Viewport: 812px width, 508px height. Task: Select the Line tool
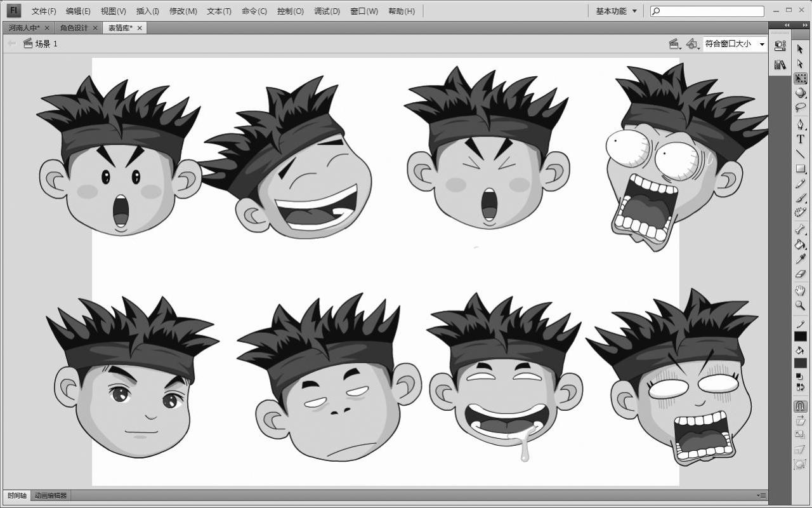coord(800,154)
